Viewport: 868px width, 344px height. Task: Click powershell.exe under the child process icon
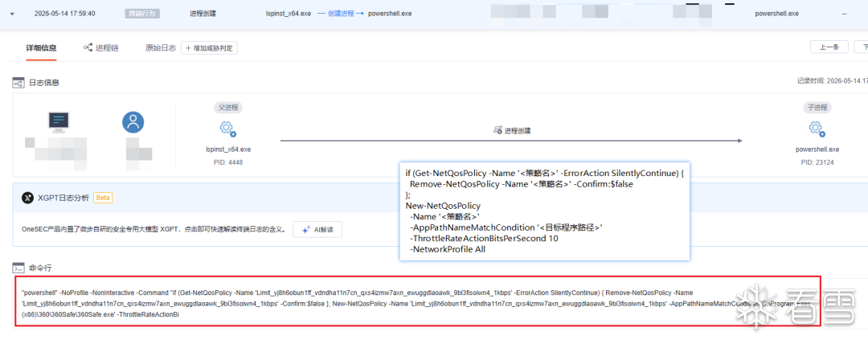click(817, 149)
